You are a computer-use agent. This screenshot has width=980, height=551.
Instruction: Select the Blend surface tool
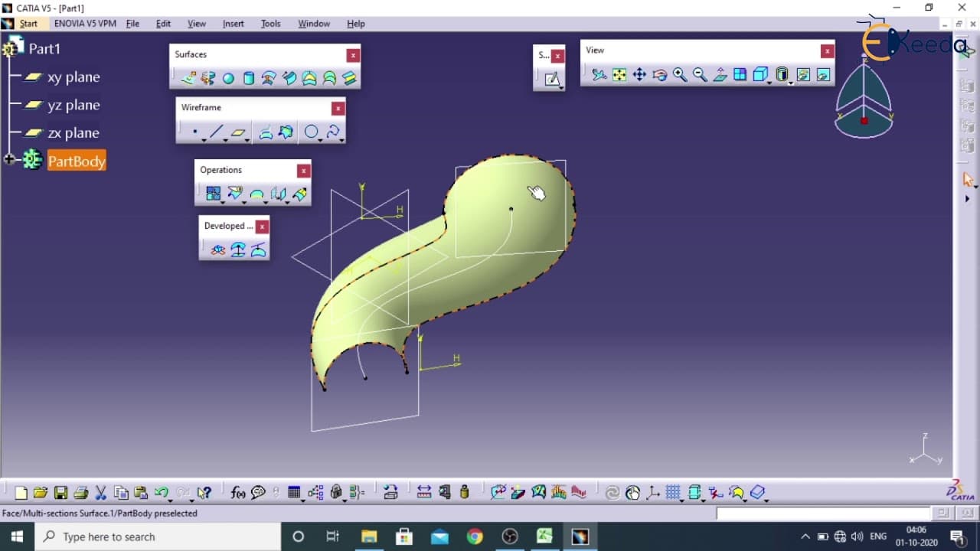pos(349,77)
